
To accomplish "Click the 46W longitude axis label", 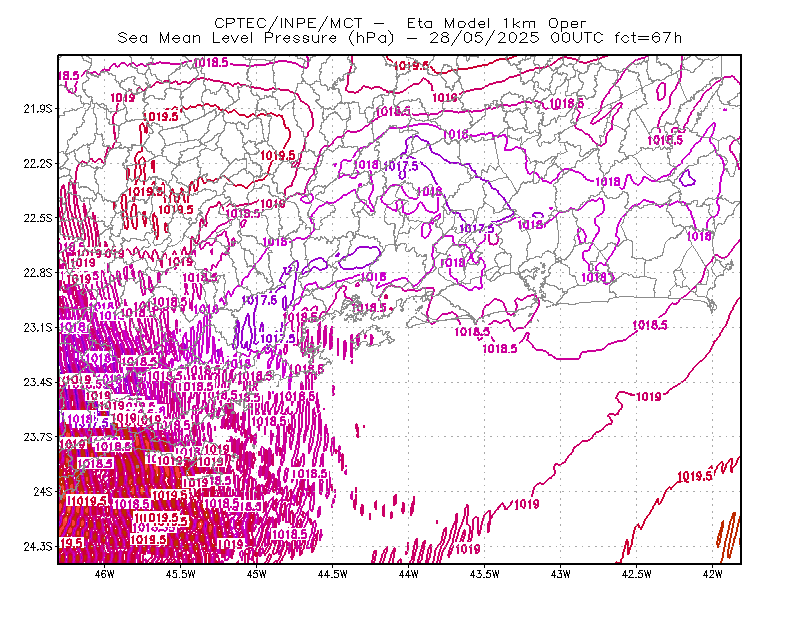I will click(105, 574).
